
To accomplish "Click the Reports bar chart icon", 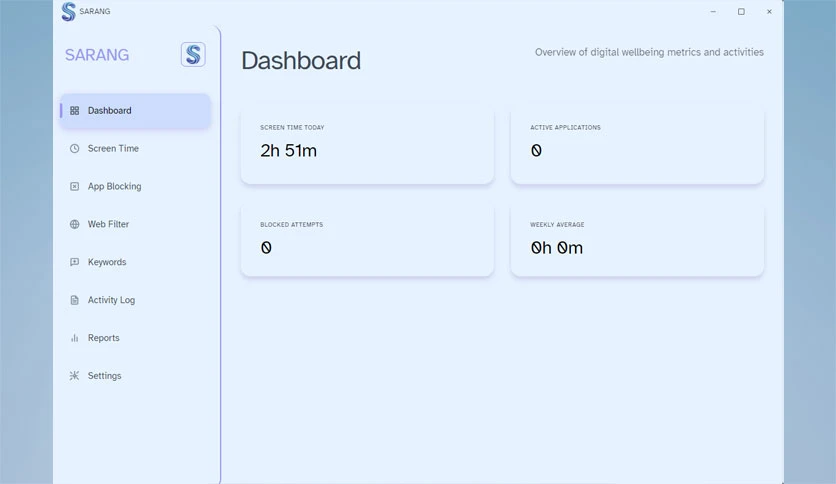I will 75,338.
